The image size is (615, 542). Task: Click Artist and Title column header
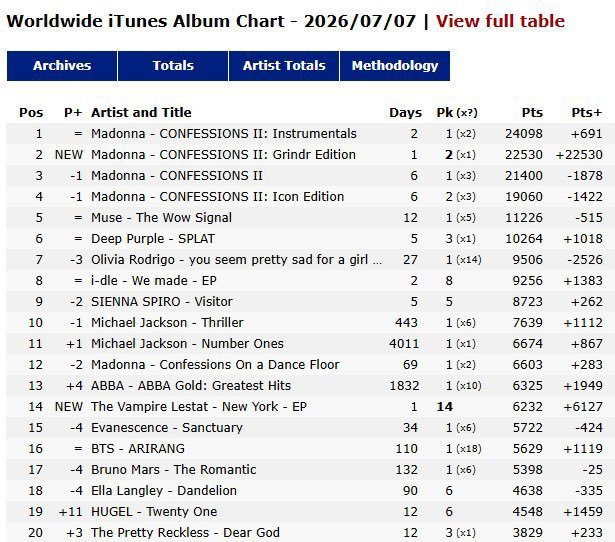141,113
